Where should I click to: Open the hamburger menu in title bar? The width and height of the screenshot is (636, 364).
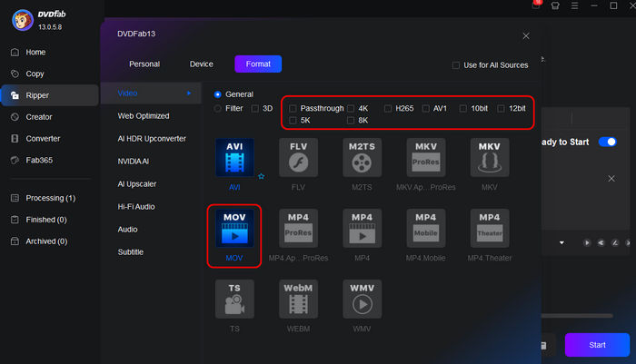click(574, 5)
